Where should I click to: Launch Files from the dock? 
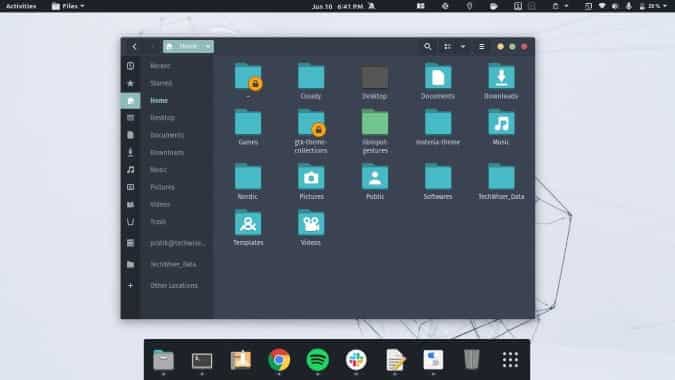pyautogui.click(x=164, y=360)
